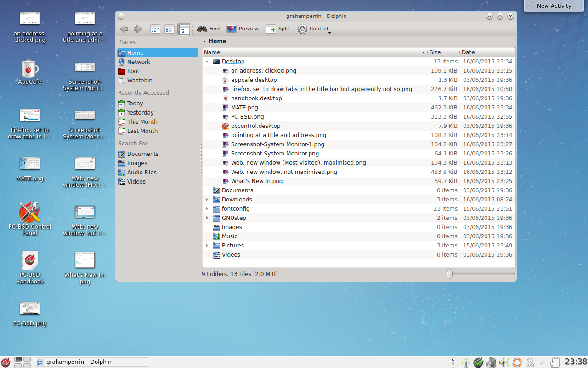This screenshot has height=368, width=588.
Task: Switch Dolphin to Icons view mode
Action: coord(155,29)
